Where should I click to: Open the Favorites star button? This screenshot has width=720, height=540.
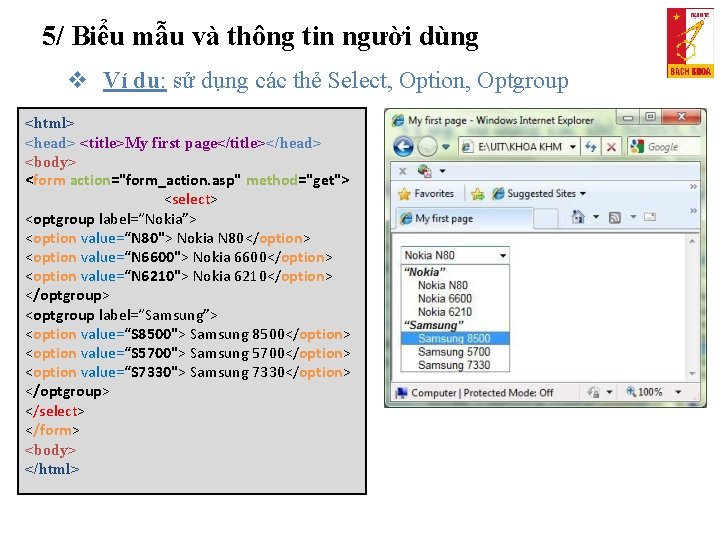click(426, 194)
